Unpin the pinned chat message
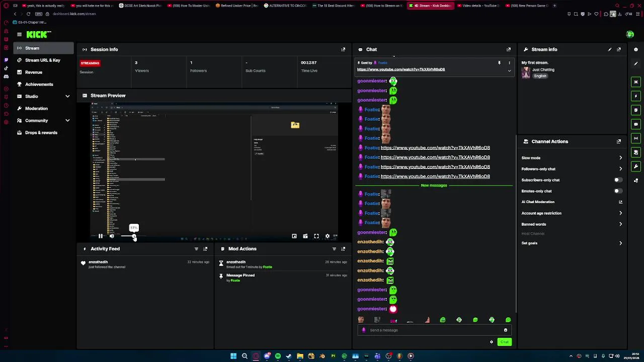The height and width of the screenshot is (362, 644). (x=499, y=63)
